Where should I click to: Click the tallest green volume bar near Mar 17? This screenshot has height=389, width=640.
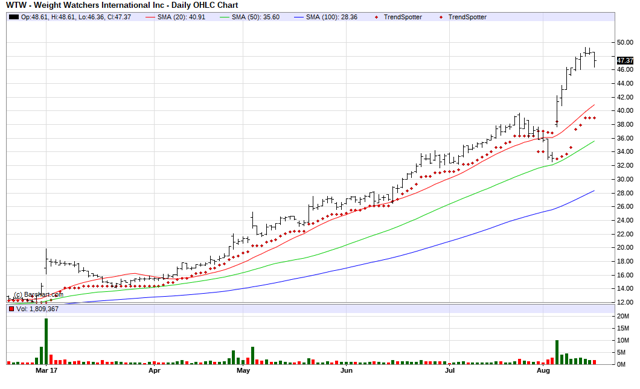coord(46,341)
